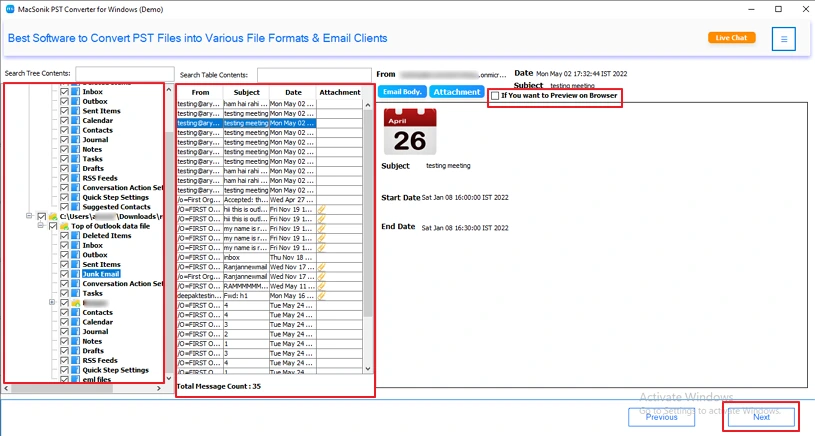Click folder tree scroll-right arrow
This screenshot has height=436, width=815.
click(159, 388)
